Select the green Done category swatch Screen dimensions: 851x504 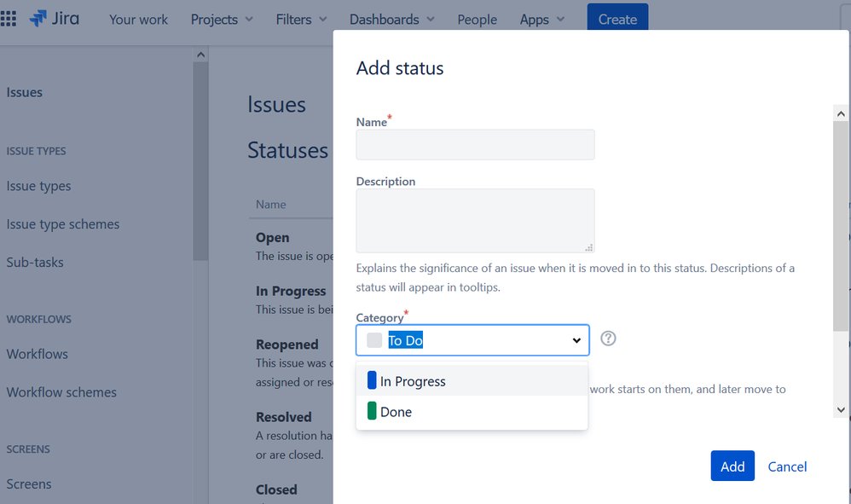click(x=372, y=411)
